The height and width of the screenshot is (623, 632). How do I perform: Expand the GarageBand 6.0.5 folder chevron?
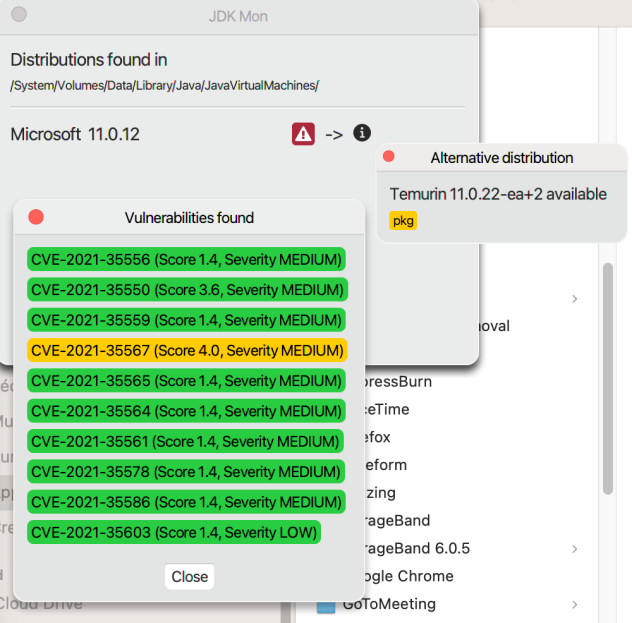(x=574, y=548)
